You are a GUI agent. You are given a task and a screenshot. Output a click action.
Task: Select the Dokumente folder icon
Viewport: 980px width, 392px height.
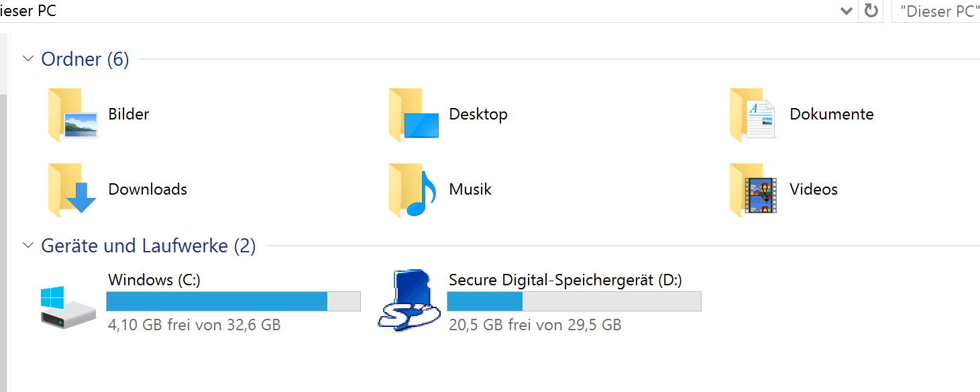pos(753,115)
